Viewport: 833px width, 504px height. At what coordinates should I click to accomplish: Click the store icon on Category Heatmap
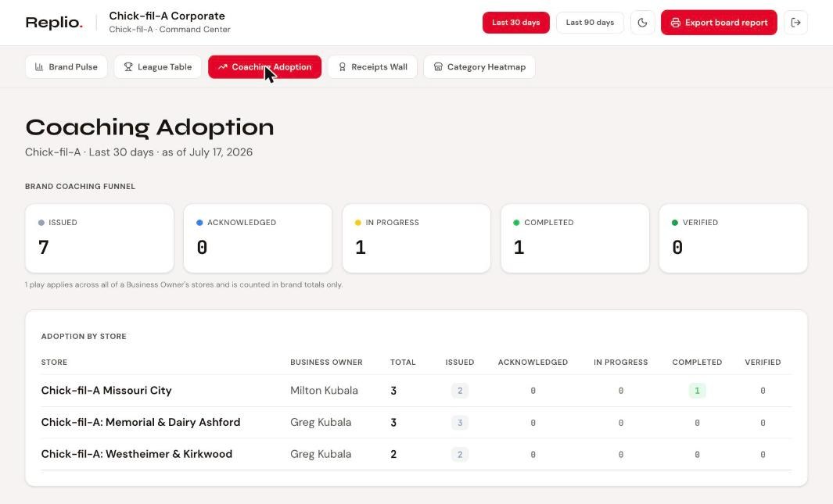(438, 67)
